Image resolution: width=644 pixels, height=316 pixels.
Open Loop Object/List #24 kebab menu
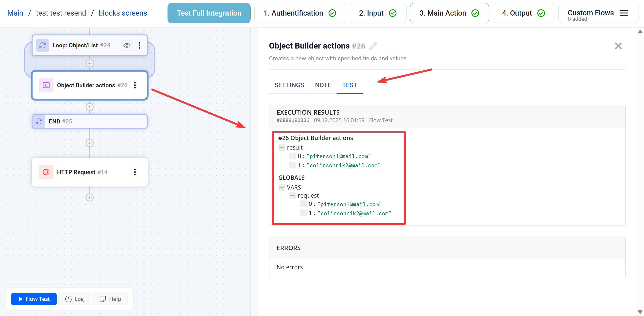click(139, 45)
